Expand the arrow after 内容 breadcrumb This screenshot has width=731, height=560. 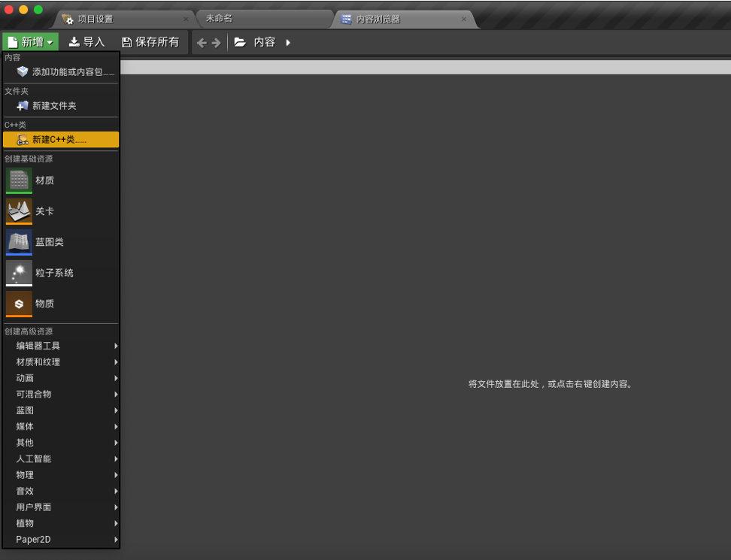(288, 42)
